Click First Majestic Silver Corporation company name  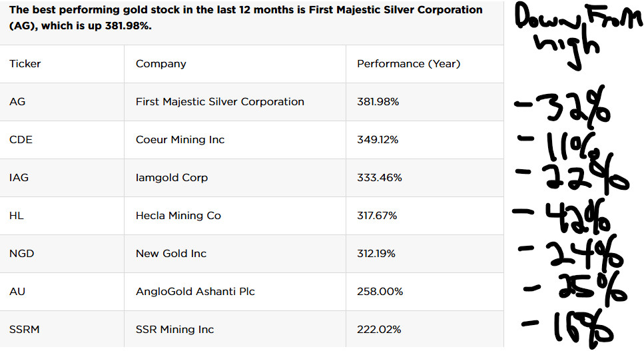click(220, 102)
